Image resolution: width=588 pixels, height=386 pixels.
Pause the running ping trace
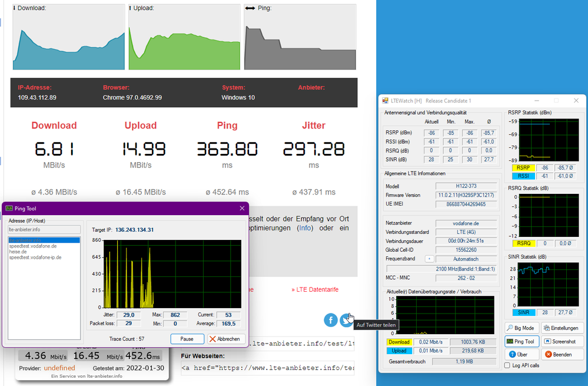(x=187, y=339)
